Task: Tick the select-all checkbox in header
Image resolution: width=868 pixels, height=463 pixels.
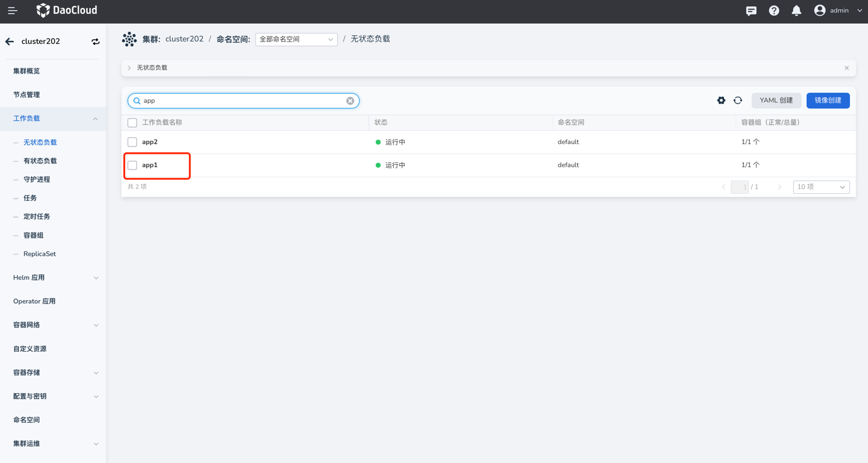Action: pyautogui.click(x=132, y=123)
